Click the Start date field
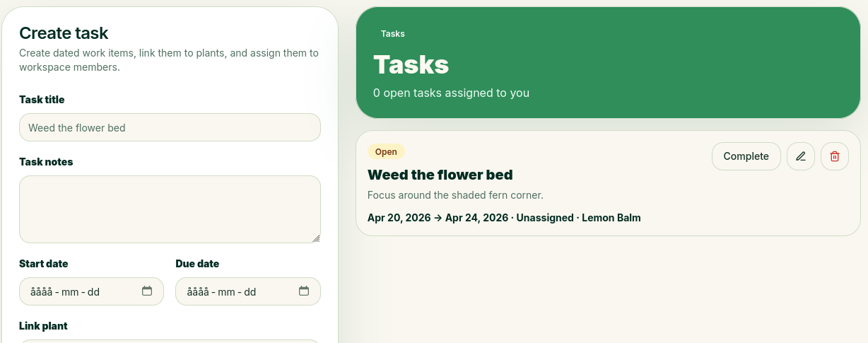 (x=91, y=291)
